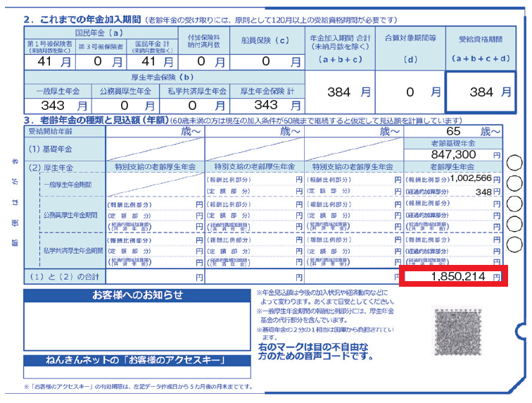Screen dimensions: 532x403
Task: Click the 'ねんきんネットの「お客様のアクセスキー」' banner
Action: [x=137, y=360]
